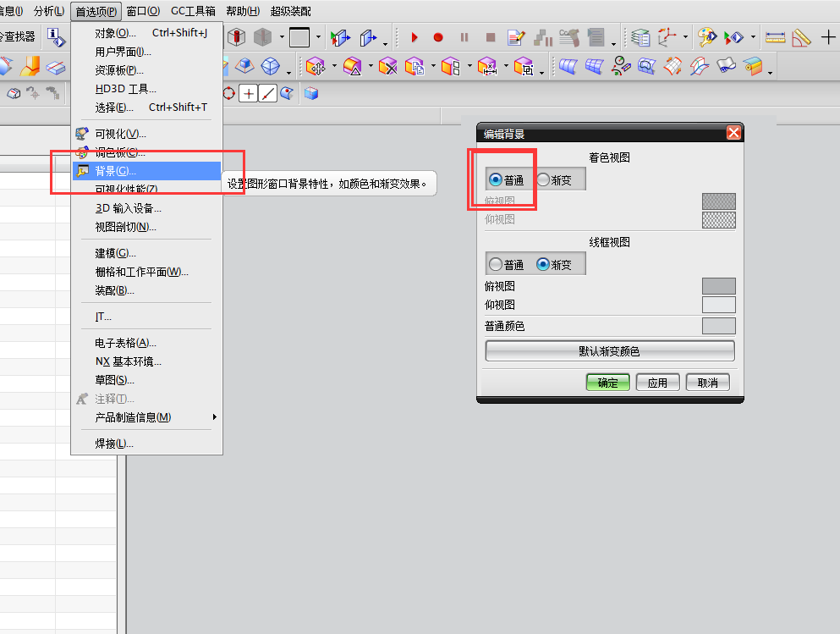Click the 普通颜色 color swatch
The image size is (840, 634).
tap(718, 326)
